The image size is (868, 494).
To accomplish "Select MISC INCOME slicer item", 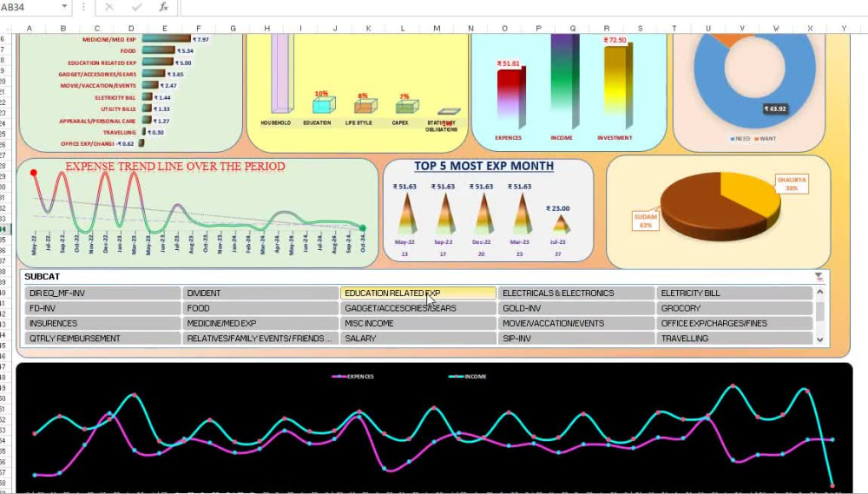I will (x=418, y=323).
